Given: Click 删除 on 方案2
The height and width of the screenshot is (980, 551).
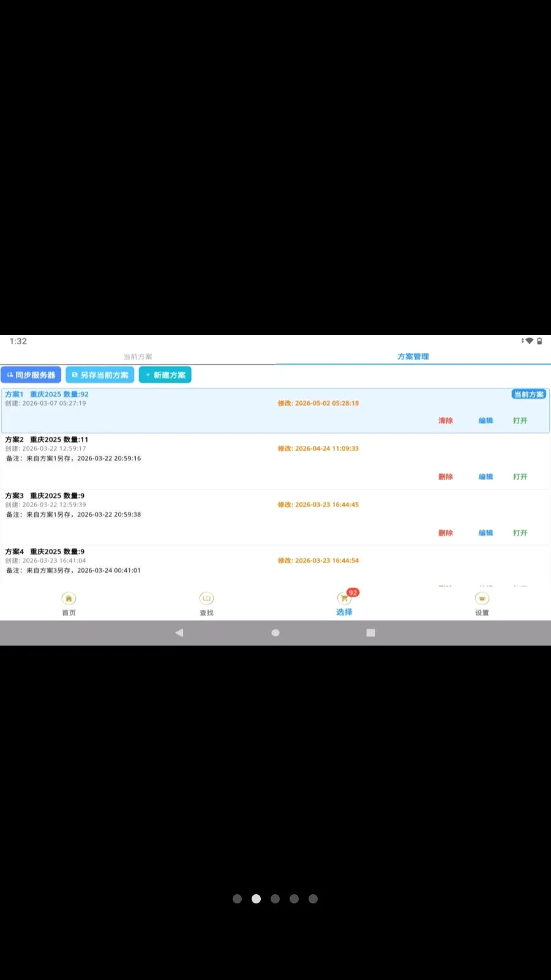Looking at the screenshot, I should click(446, 477).
